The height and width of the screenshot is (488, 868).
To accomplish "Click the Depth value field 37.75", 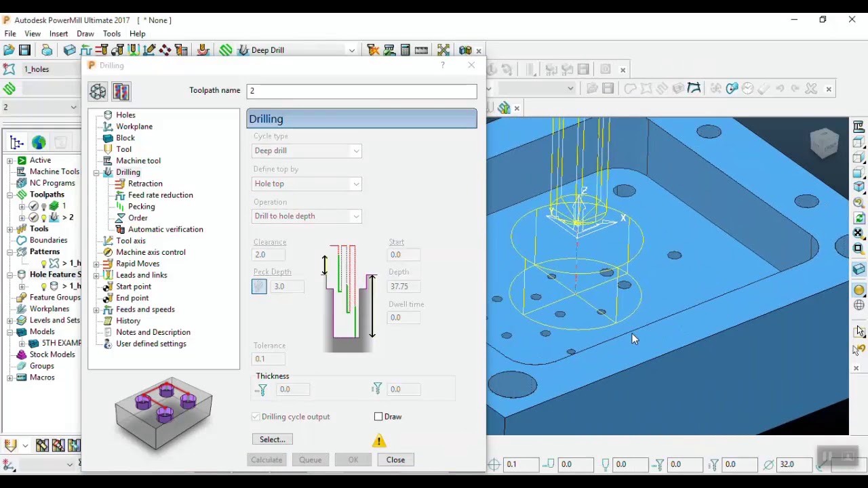I will (405, 287).
